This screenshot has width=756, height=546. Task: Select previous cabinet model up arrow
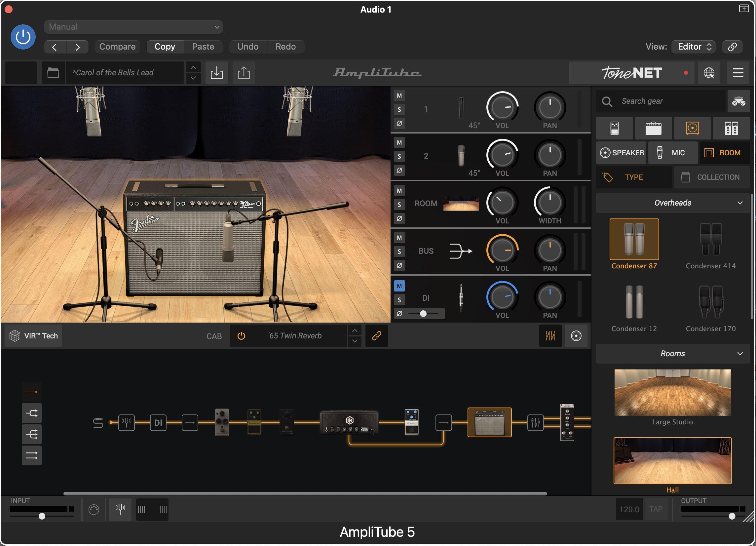(355, 331)
